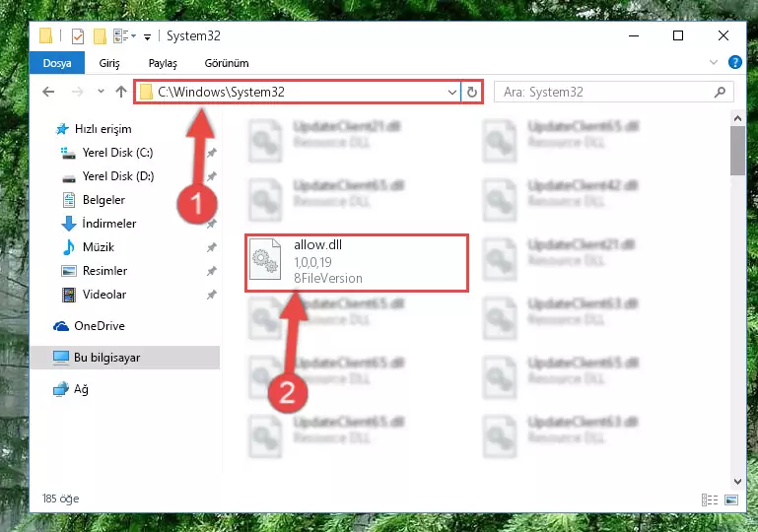Open Müzik folder in sidebar
This screenshot has height=532, width=758.
88,247
